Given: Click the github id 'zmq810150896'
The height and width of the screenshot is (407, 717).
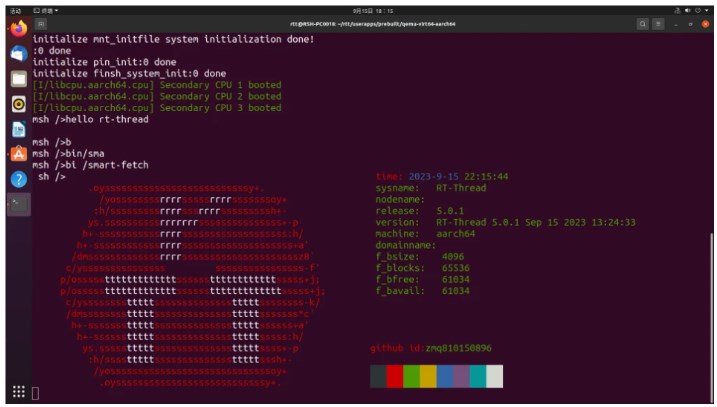Looking at the screenshot, I should click(459, 348).
